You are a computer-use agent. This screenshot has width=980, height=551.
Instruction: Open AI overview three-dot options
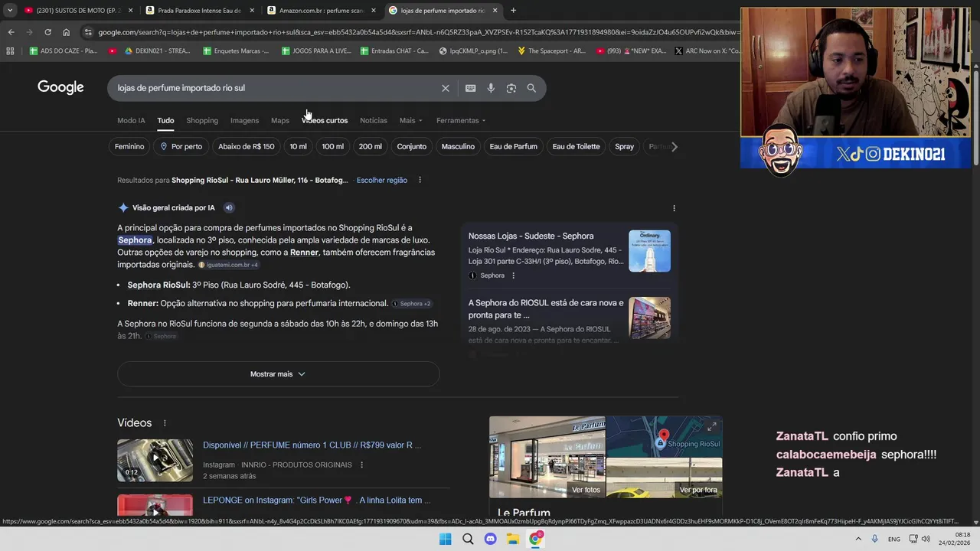point(674,208)
